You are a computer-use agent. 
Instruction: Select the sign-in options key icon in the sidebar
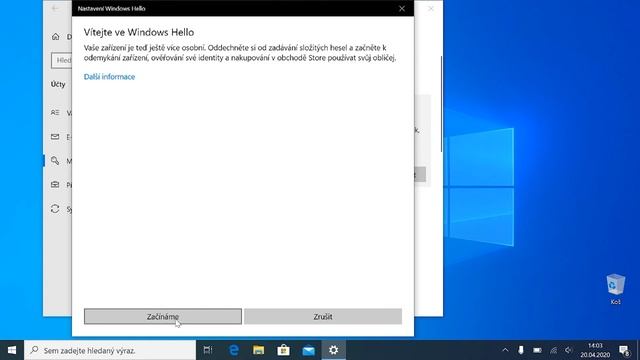(55, 160)
